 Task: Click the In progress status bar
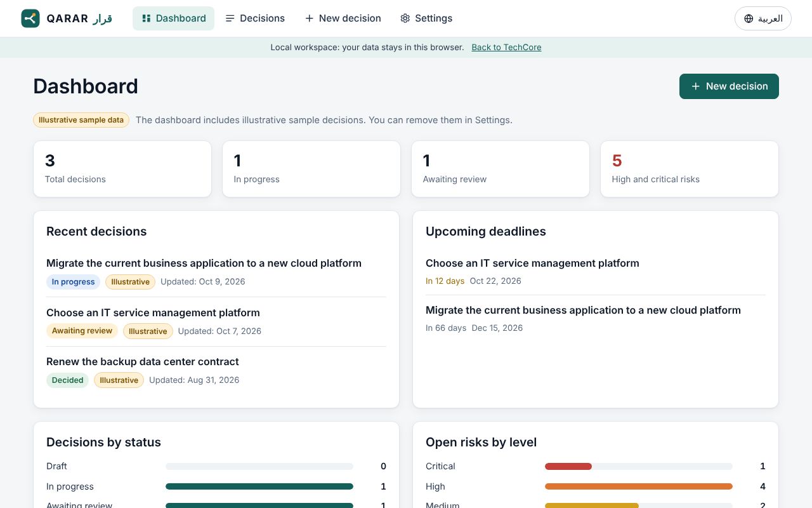(259, 486)
